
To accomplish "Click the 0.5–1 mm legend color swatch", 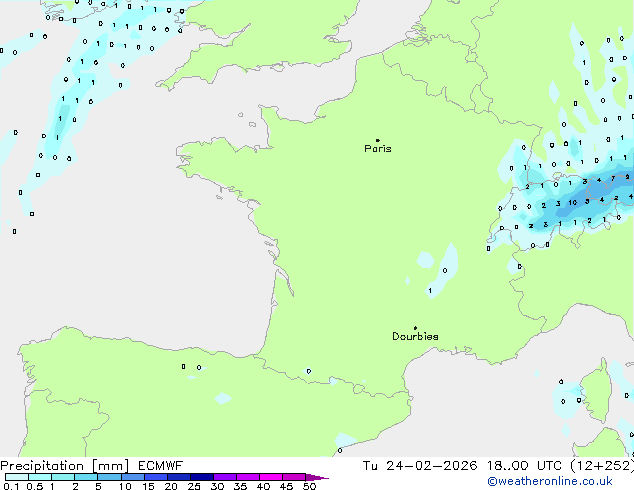I will click(x=40, y=477).
